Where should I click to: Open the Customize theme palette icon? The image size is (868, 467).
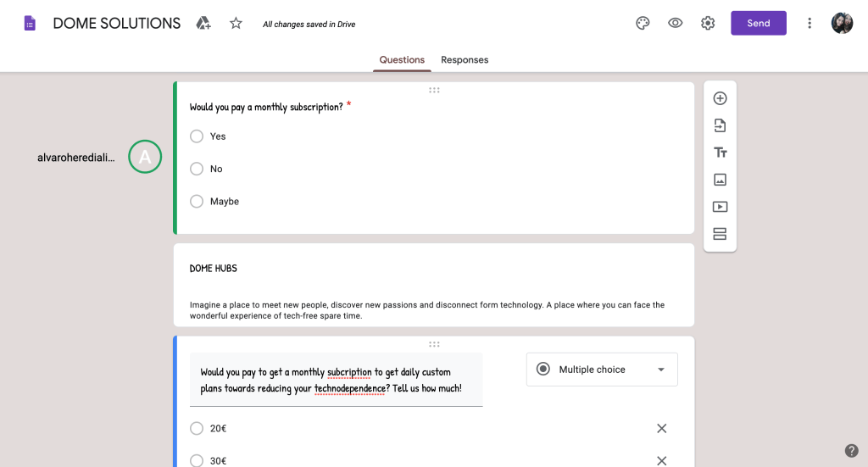[643, 23]
